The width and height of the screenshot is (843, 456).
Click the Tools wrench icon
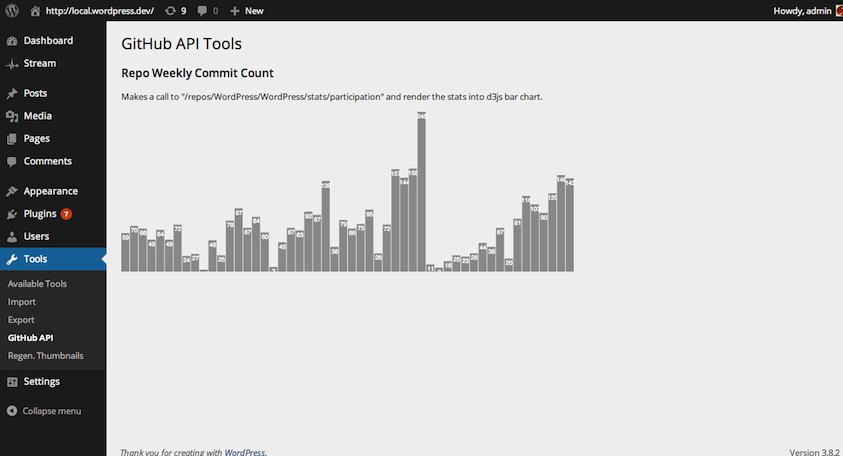click(12, 259)
